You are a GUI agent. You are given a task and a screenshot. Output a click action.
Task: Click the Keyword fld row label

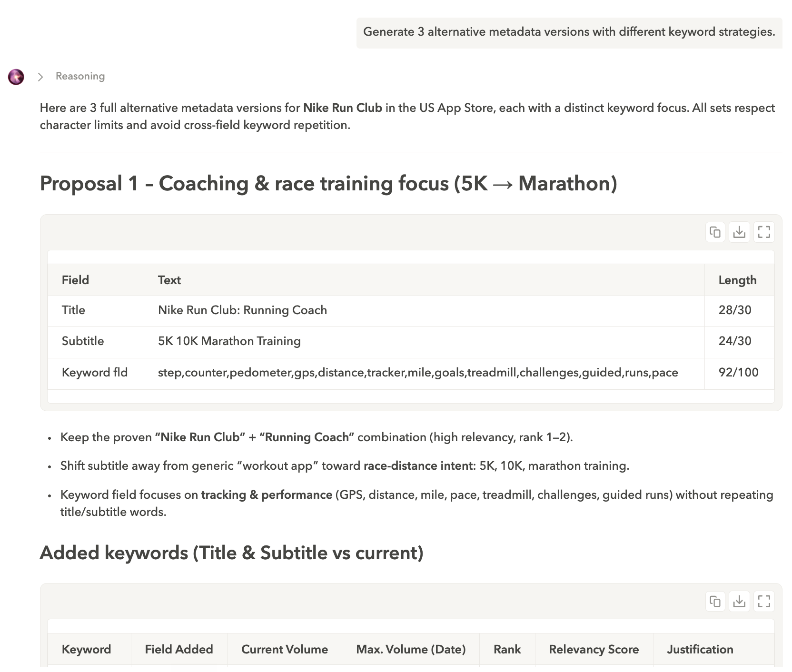(x=95, y=373)
